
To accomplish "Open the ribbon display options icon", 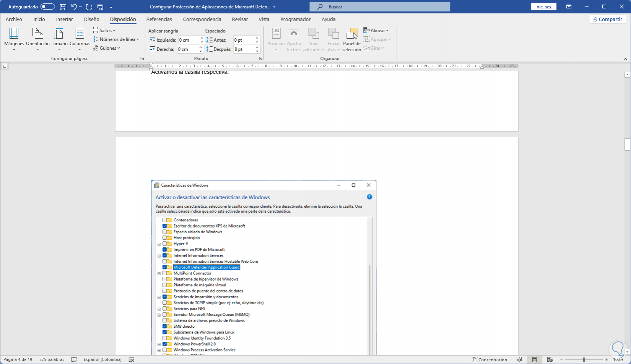I will click(569, 7).
